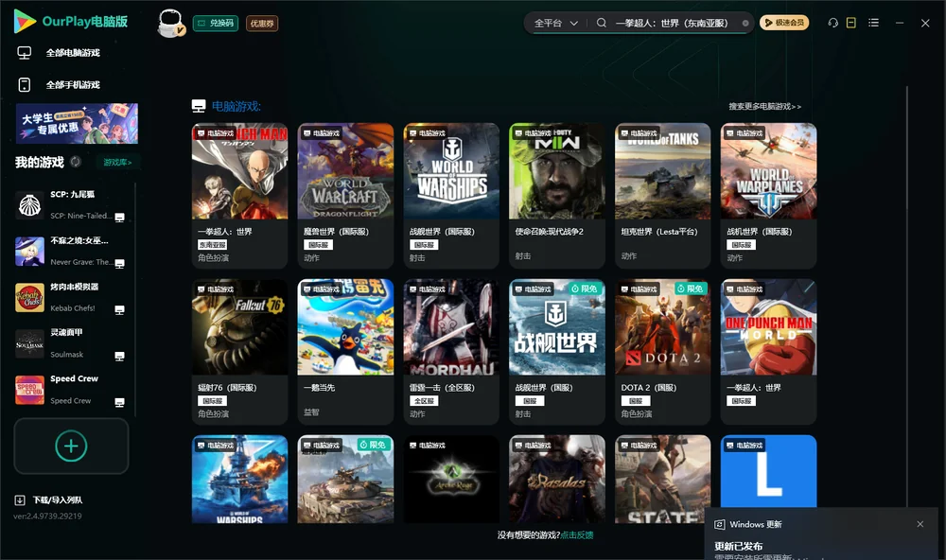Launch 灵魂面甲 Soulmask game
946x560 pixels.
pos(70,343)
